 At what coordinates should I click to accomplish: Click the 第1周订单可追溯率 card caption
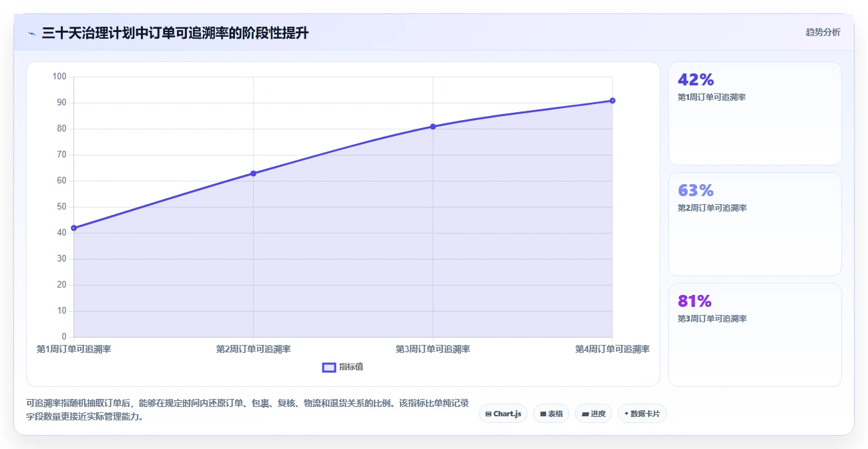pos(712,97)
